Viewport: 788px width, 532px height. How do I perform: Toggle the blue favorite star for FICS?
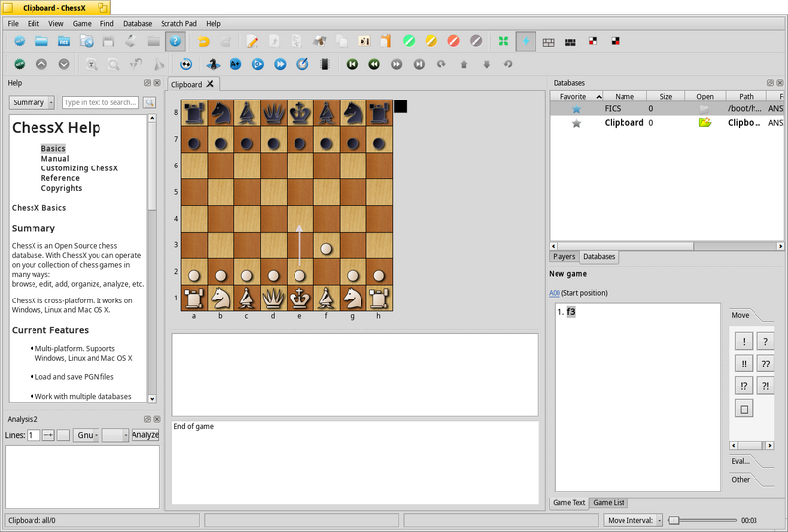pos(576,109)
